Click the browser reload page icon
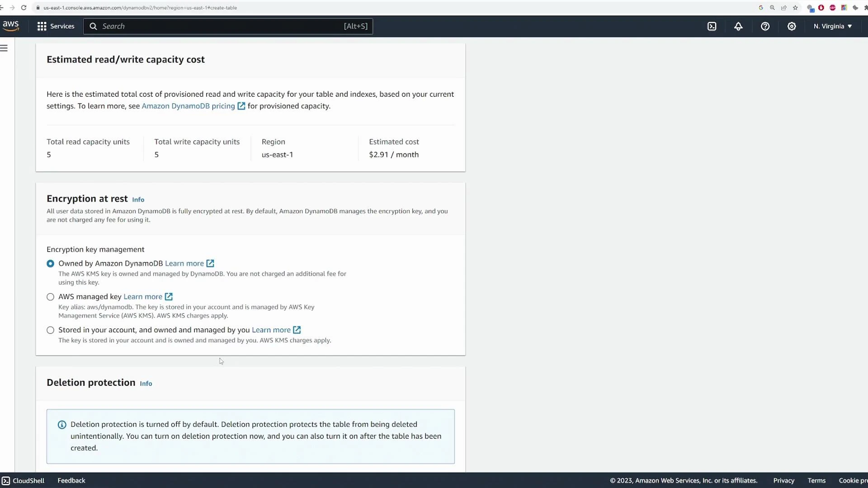The image size is (868, 488). click(x=24, y=8)
